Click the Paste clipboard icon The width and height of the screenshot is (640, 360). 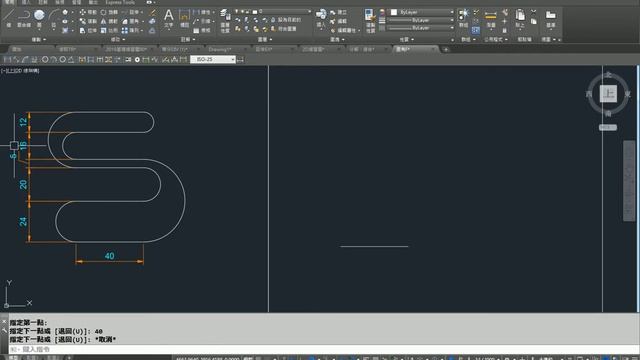click(520, 19)
